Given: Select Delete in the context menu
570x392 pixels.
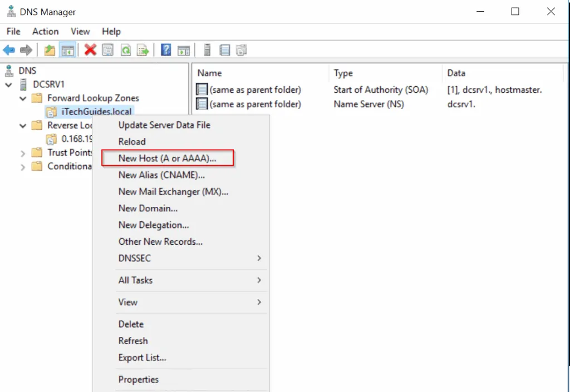Looking at the screenshot, I should coord(131,324).
